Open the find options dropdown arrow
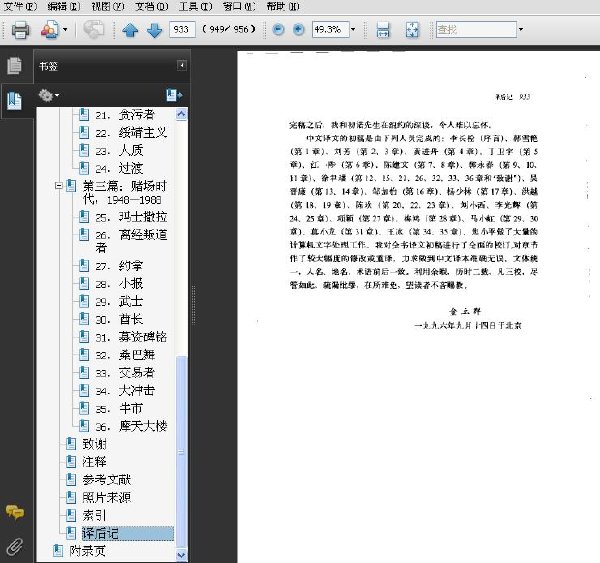600x563 pixels. (520, 29)
